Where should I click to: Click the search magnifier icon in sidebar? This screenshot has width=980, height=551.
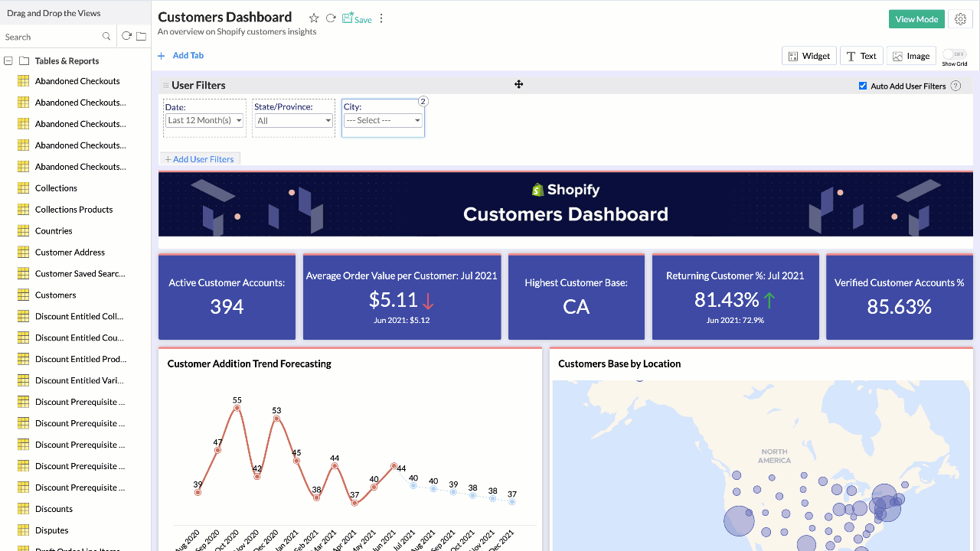pyautogui.click(x=106, y=37)
